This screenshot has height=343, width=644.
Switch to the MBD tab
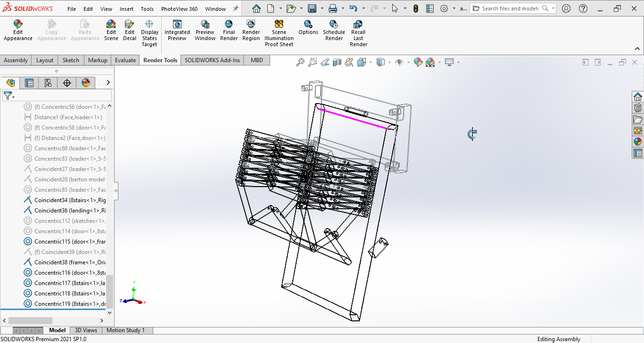257,60
